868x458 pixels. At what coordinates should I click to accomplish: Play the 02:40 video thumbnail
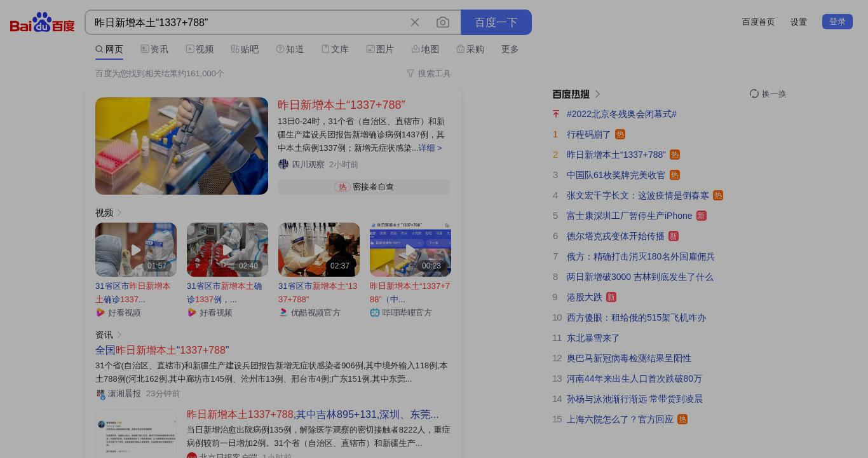point(227,249)
